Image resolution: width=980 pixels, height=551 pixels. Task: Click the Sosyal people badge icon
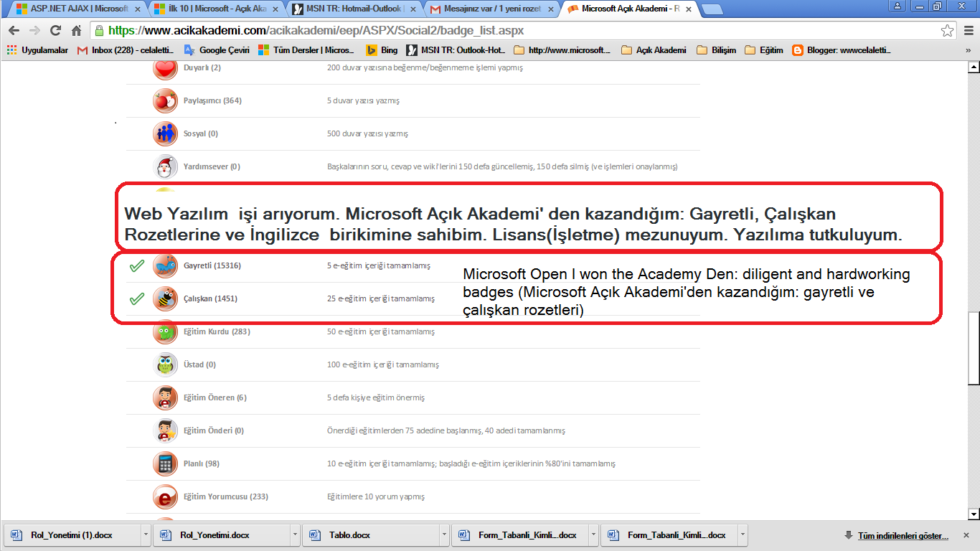click(x=165, y=134)
